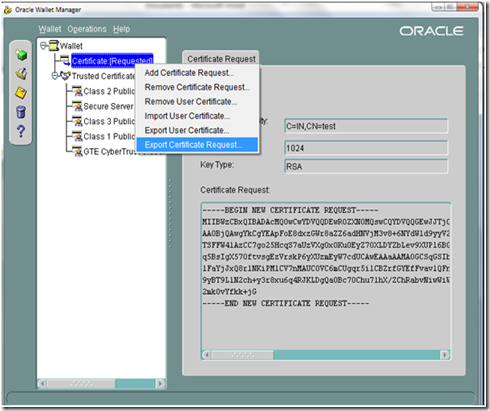Select Certificate:[Requested] tree item
This screenshot has height=411, width=490.
pos(112,61)
